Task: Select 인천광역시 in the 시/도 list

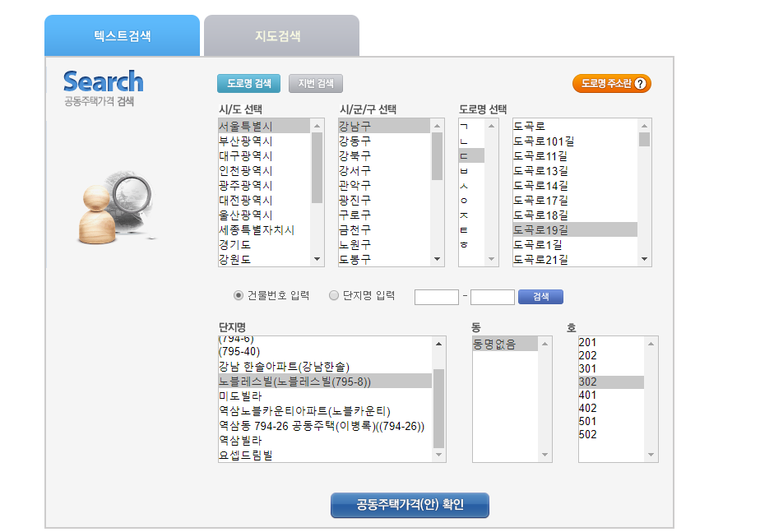Action: click(x=264, y=170)
